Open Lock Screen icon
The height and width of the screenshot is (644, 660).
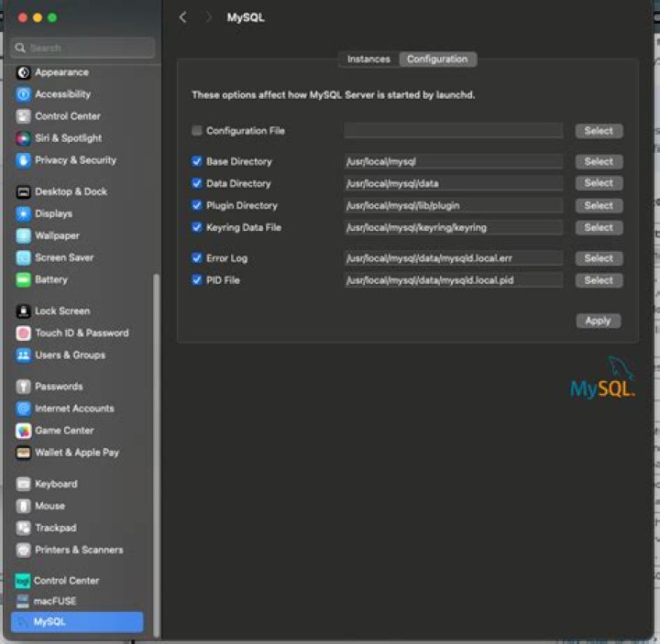(x=24, y=311)
